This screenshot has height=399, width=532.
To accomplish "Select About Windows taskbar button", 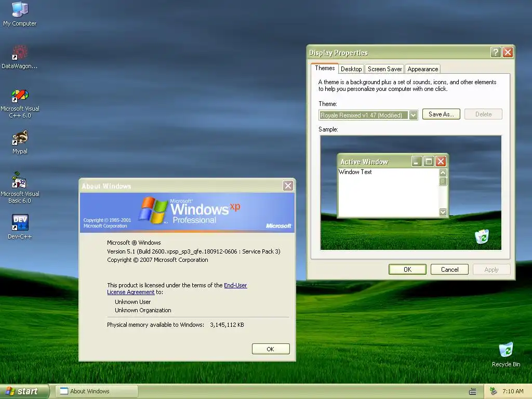I will 97,391.
